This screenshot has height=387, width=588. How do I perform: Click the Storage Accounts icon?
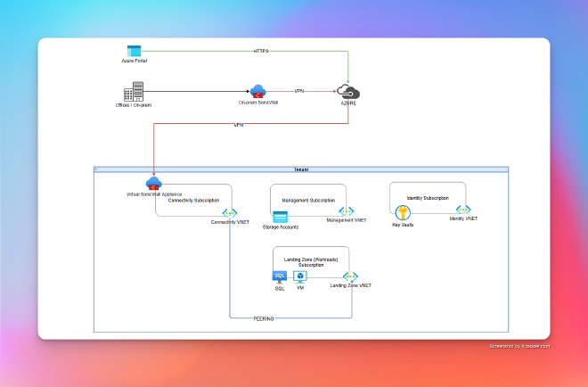pyautogui.click(x=280, y=218)
